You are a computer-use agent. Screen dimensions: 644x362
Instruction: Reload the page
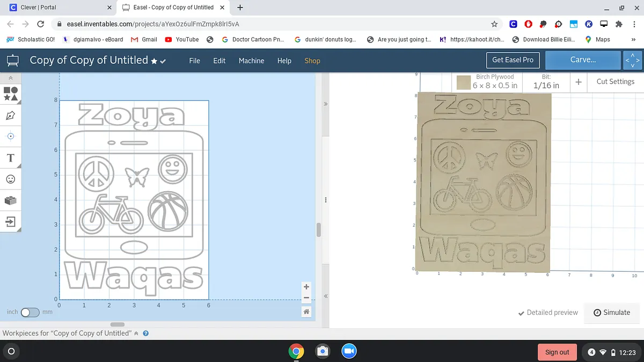tap(40, 24)
